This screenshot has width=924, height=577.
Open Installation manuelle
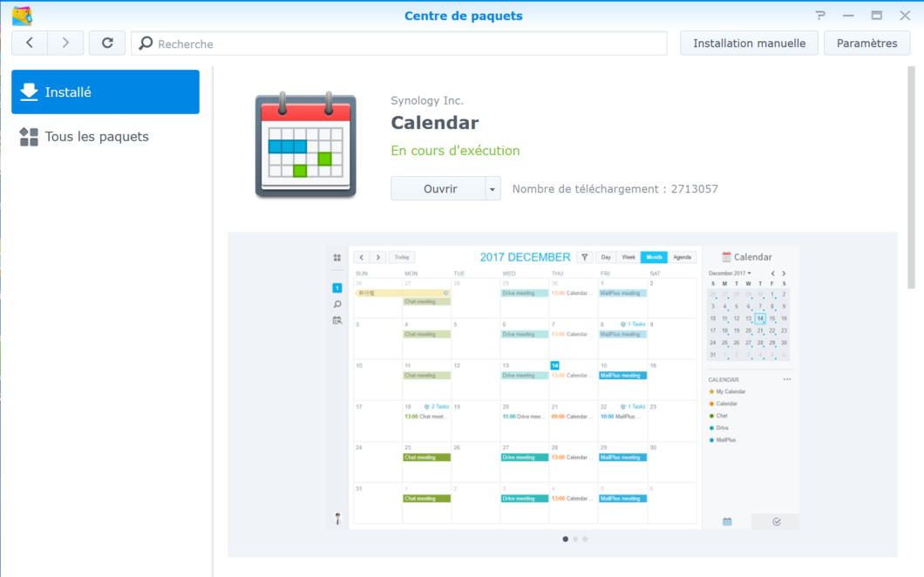coord(749,43)
